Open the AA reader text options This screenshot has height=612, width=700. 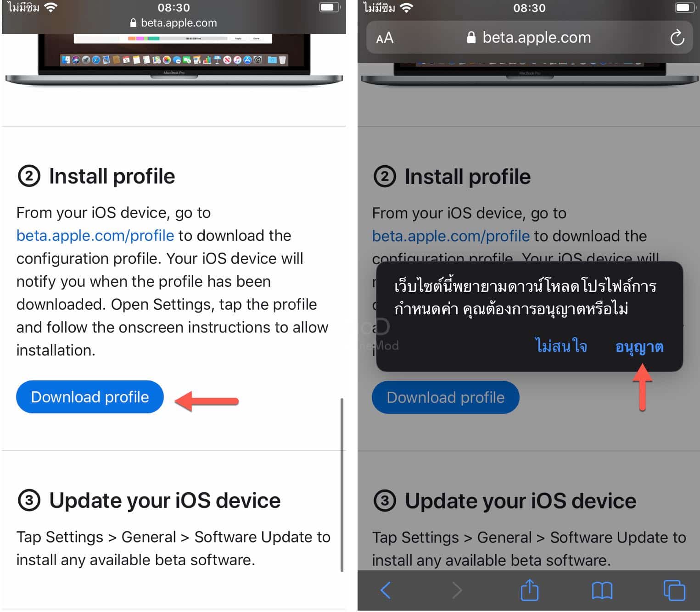pyautogui.click(x=385, y=38)
